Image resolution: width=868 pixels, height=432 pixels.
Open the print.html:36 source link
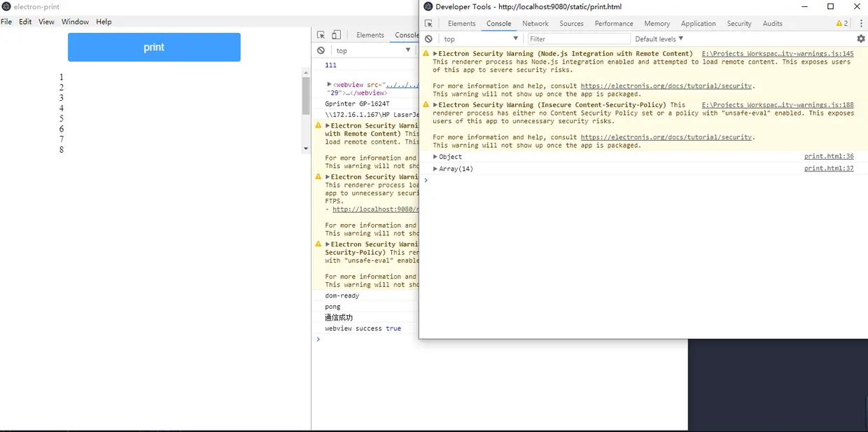[x=829, y=157]
